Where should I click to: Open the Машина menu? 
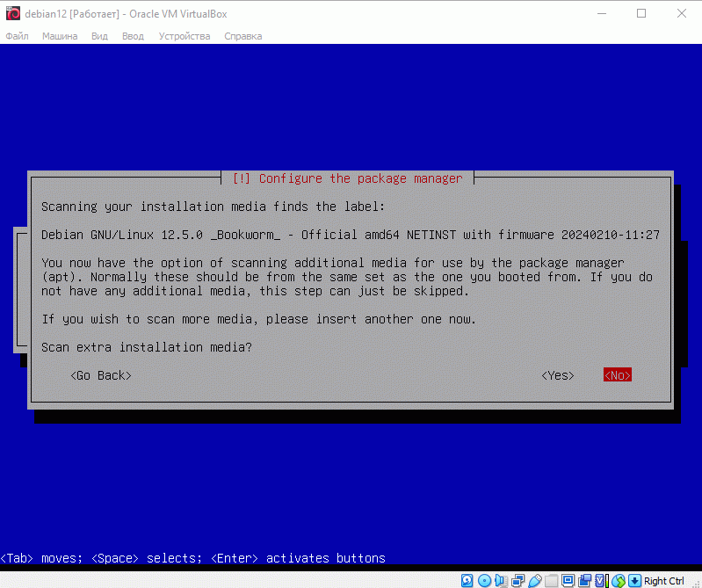60,36
